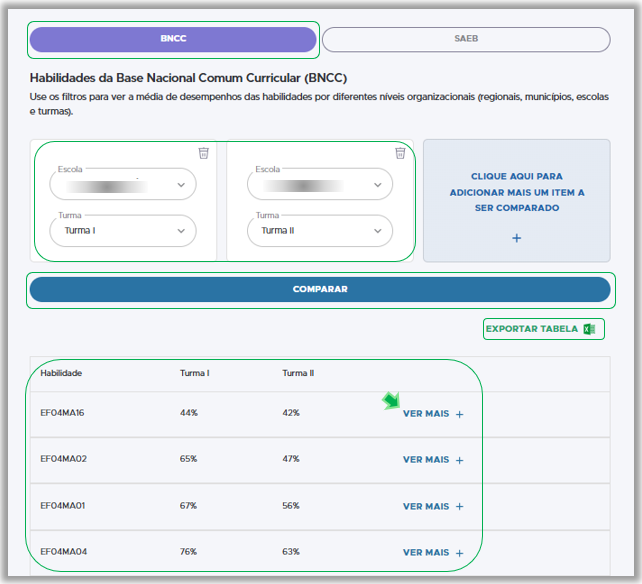Click plus icon beside EF04MA02 Ver Mais
The image size is (642, 584).
(x=459, y=460)
